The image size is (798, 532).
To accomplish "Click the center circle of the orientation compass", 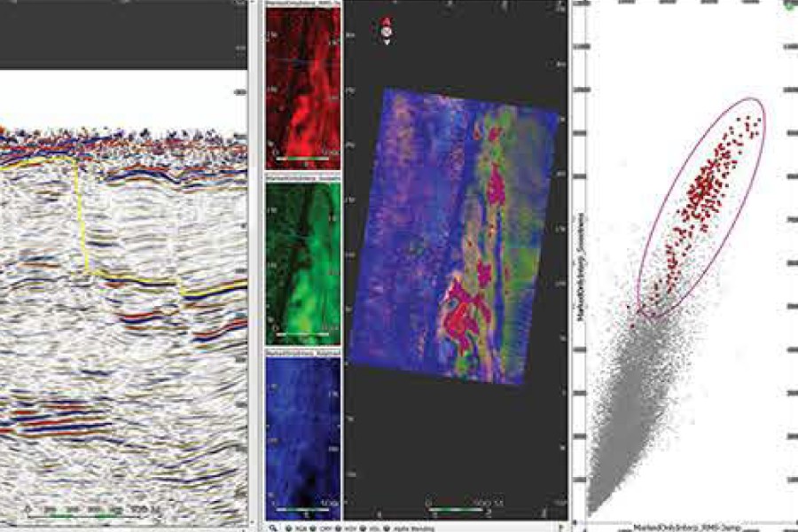I will [x=387, y=32].
